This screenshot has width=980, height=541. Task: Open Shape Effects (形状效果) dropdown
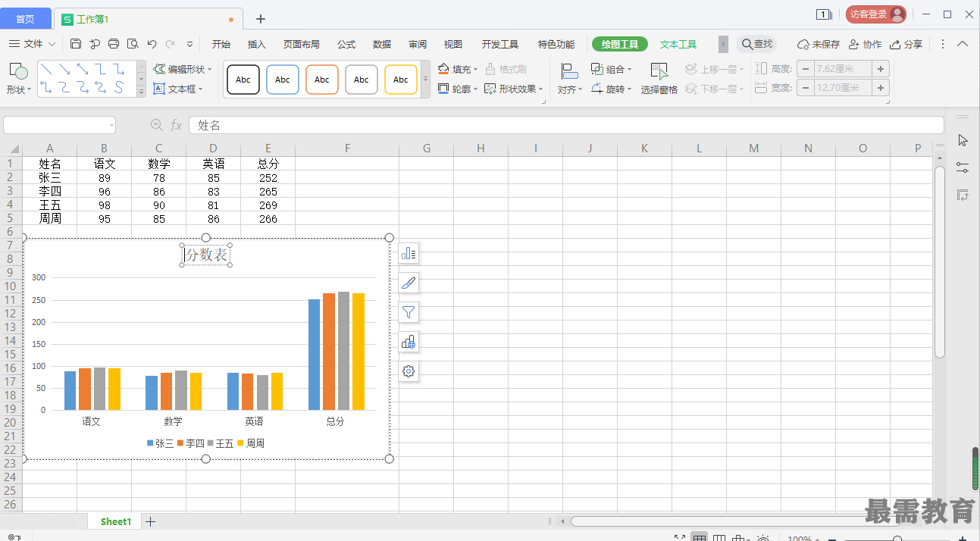(514, 89)
